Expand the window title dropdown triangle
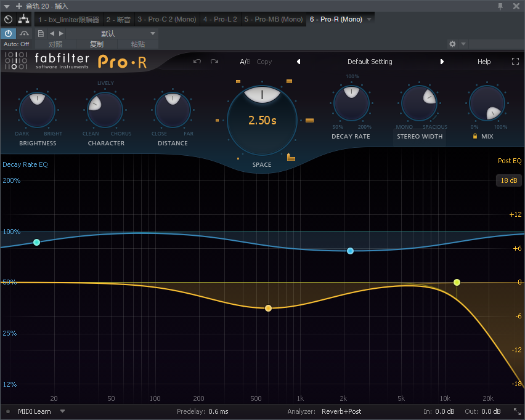Viewport: 525px width, 420px height. (6, 6)
